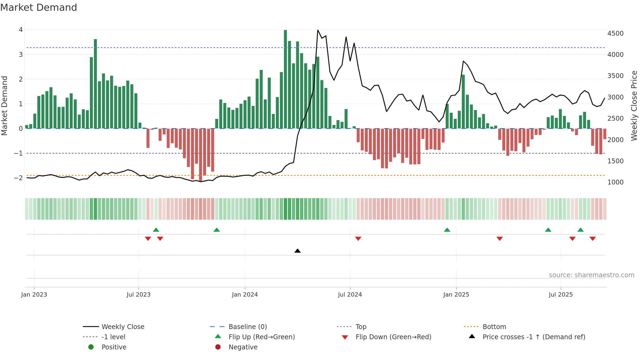The image size is (644, 362).
Task: Select the last Flip Up triangle after Jul 2025
Action: [x=580, y=230]
